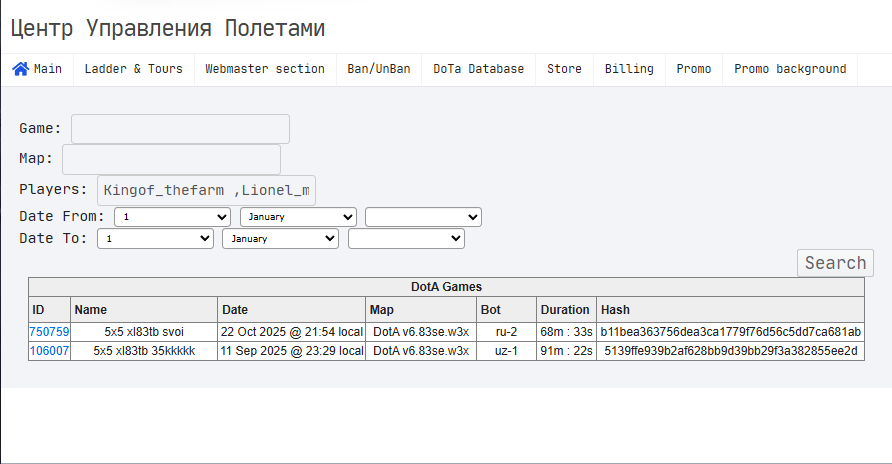Click DotA v6.83se.w3x in the 750759 row
The height and width of the screenshot is (464, 892).
pyautogui.click(x=421, y=332)
